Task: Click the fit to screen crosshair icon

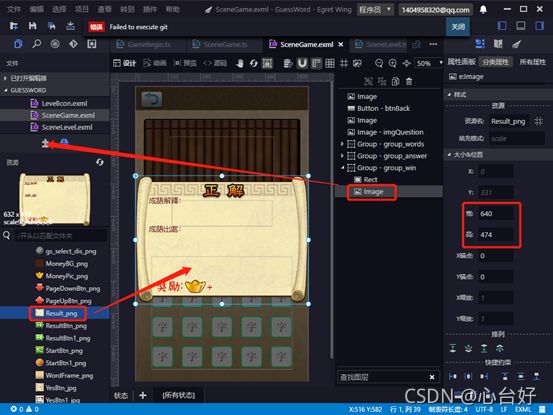Action: [406, 63]
